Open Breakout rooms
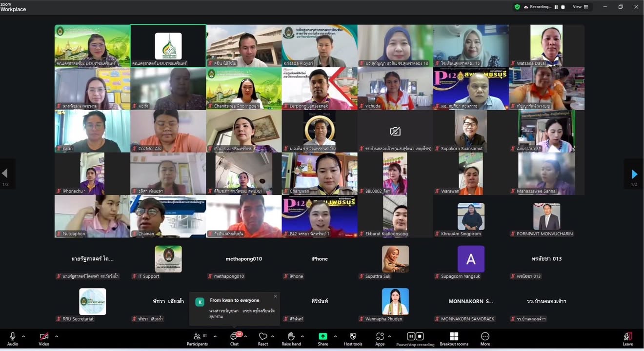Viewport: 644px width, 351px height. [454, 339]
